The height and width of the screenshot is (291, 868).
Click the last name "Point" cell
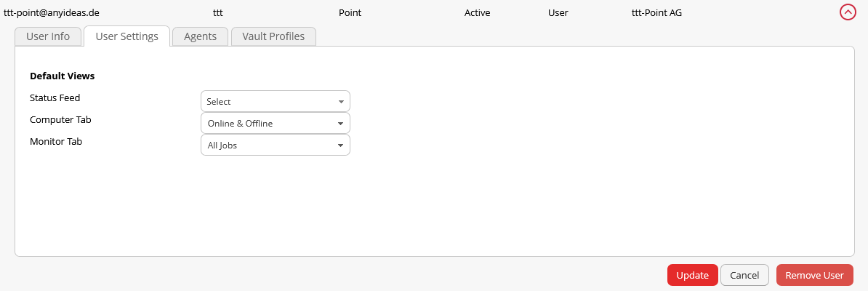click(350, 12)
